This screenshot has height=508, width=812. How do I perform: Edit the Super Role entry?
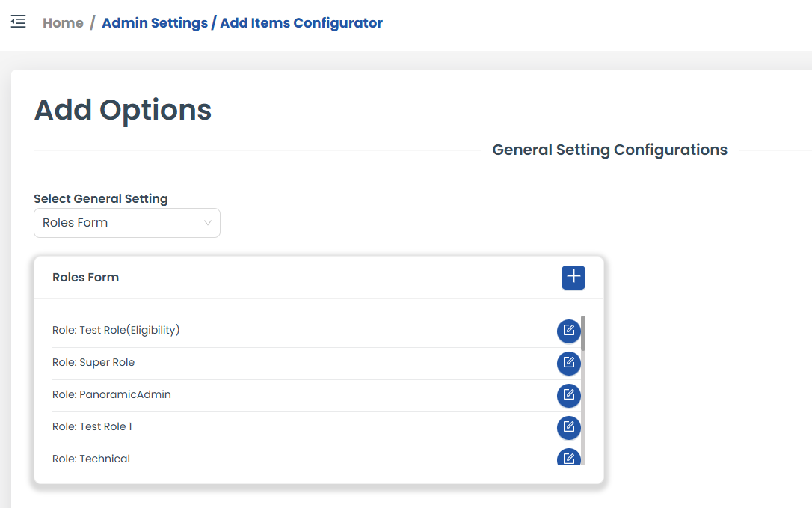pyautogui.click(x=568, y=363)
